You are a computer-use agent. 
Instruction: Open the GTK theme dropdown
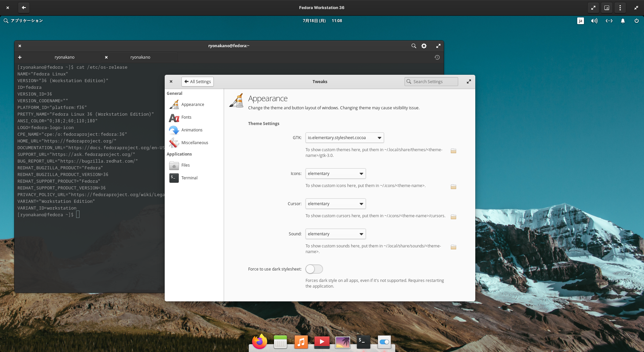pyautogui.click(x=344, y=137)
